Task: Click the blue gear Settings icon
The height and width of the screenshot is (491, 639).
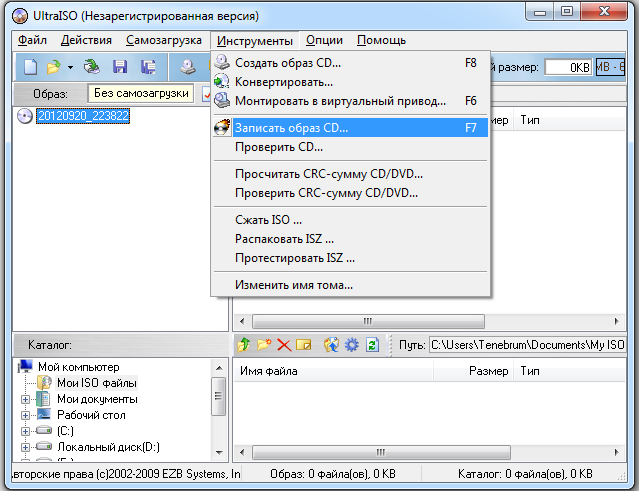Action: (352, 345)
